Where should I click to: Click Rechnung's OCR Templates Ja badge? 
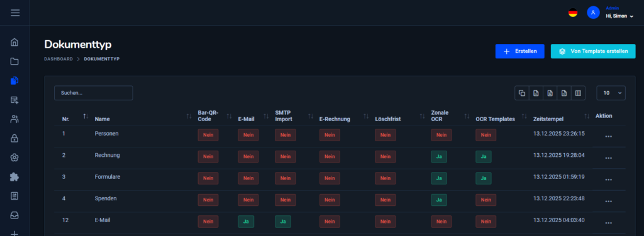(484, 156)
